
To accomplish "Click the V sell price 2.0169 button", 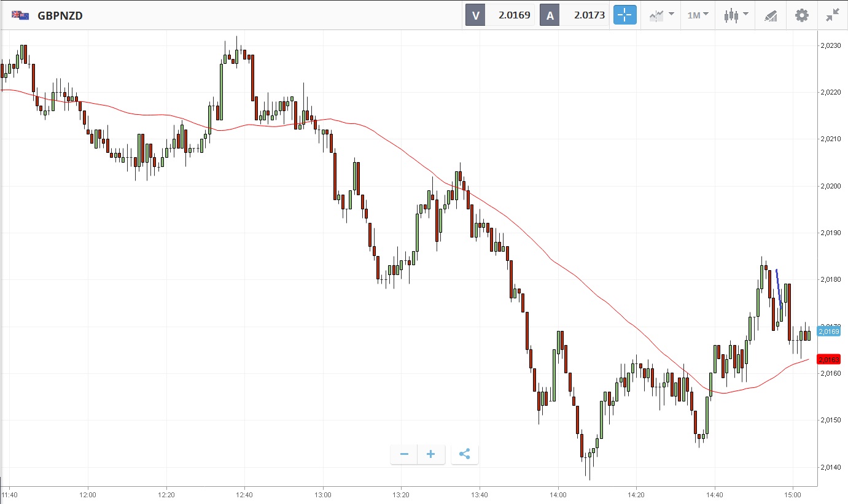I will click(x=500, y=15).
